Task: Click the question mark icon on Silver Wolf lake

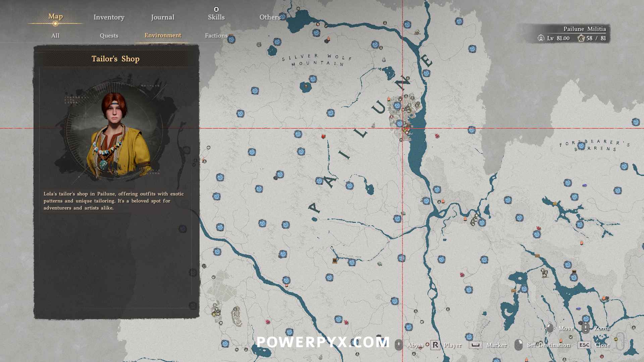Action: click(x=306, y=86)
